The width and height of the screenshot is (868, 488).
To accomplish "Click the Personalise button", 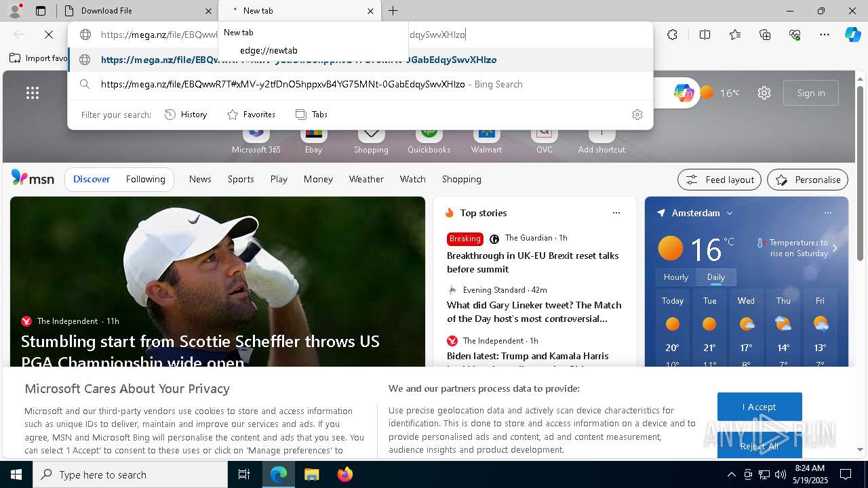I will tap(808, 180).
